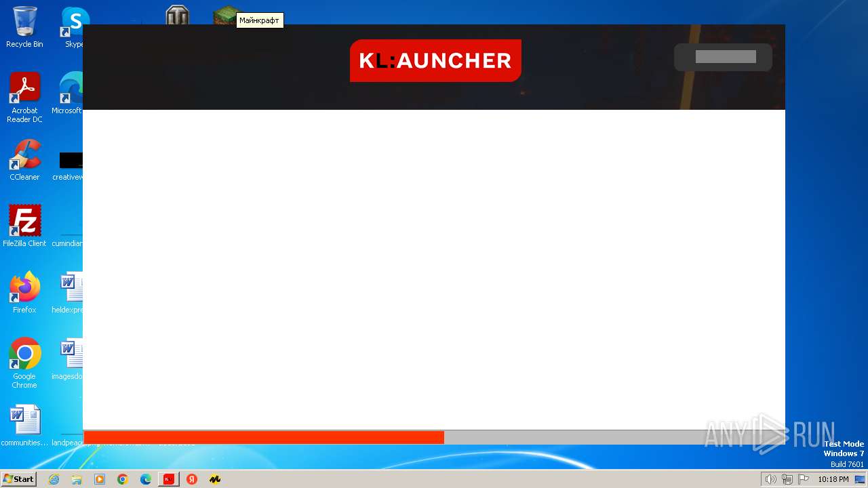Open File Explorer from the taskbar
This screenshot has width=868, height=488.
77,479
